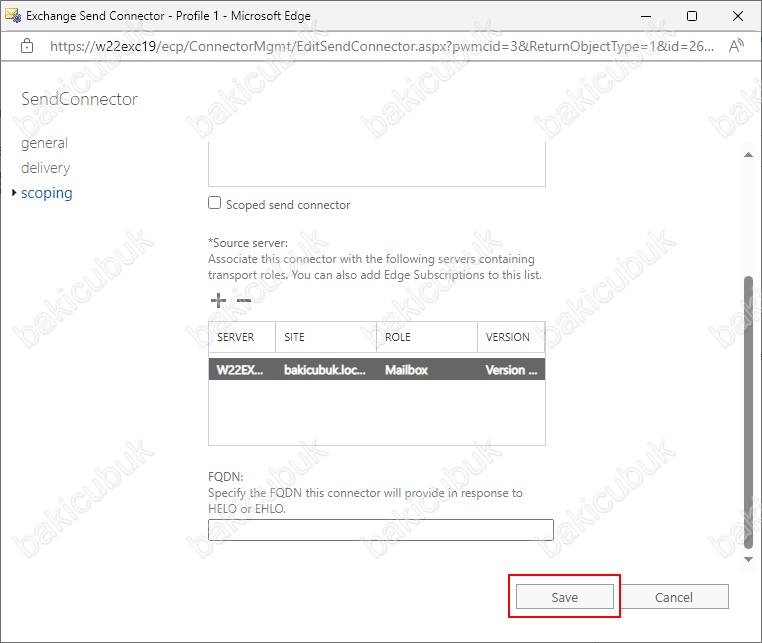Image resolution: width=762 pixels, height=643 pixels.
Task: Close the Exchange Send Connector window
Action: point(738,16)
